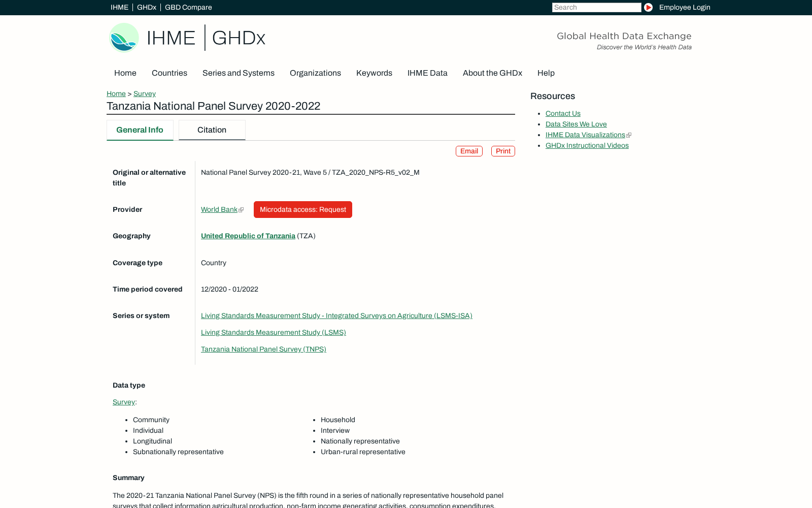Viewport: 812px width, 508px height.
Task: Open Living Standards Measurement Study (LSMS) link
Action: 274,333
